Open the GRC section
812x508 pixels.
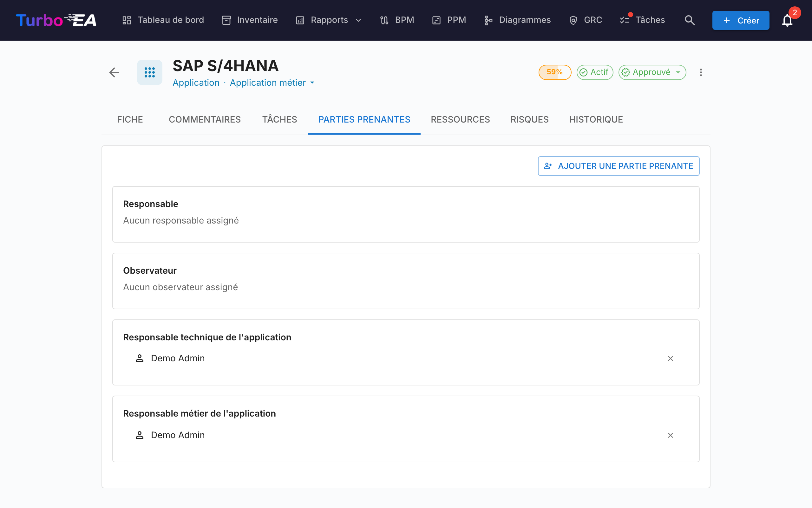click(586, 20)
